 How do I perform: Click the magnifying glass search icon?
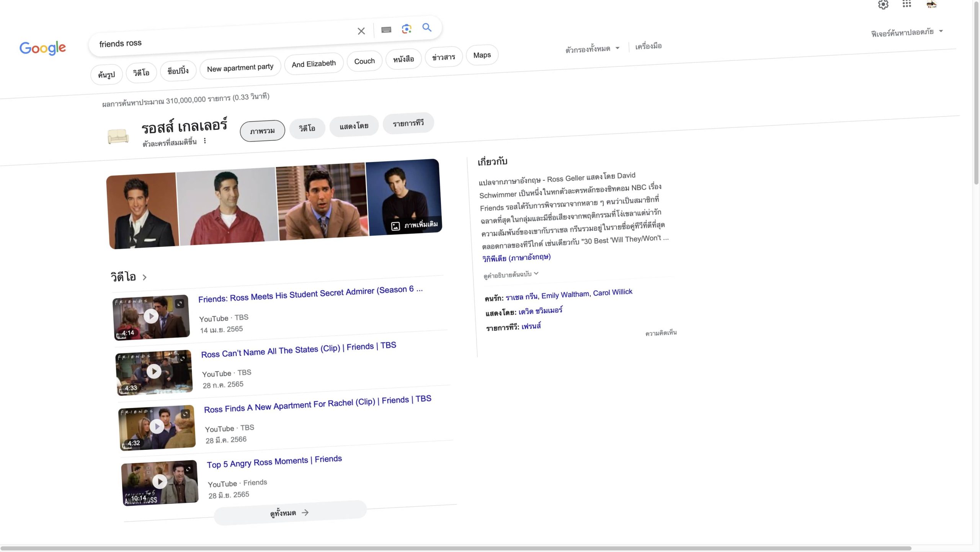(426, 28)
